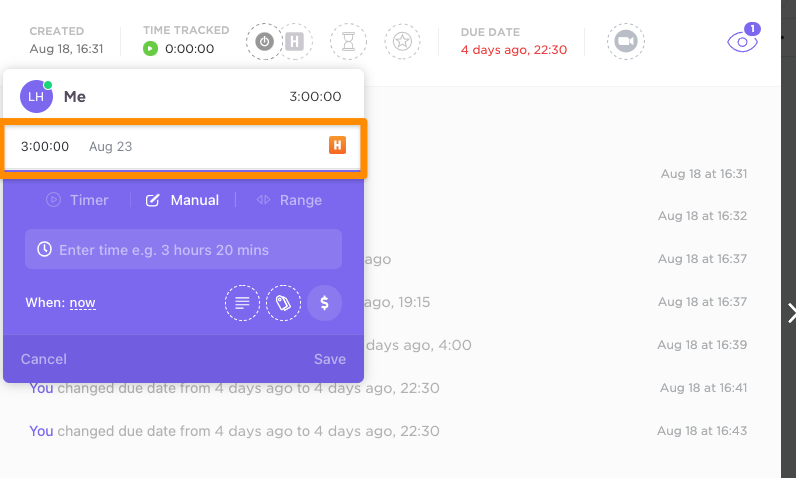Screen dimensions: 796x478
Task: Click the gray Harvest H icon in header
Action: [x=294, y=42]
